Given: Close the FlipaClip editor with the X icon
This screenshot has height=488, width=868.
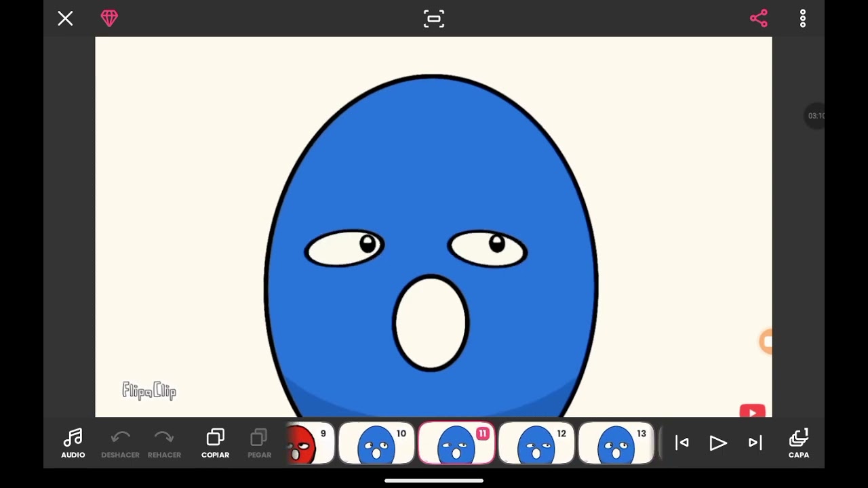Looking at the screenshot, I should 65,18.
